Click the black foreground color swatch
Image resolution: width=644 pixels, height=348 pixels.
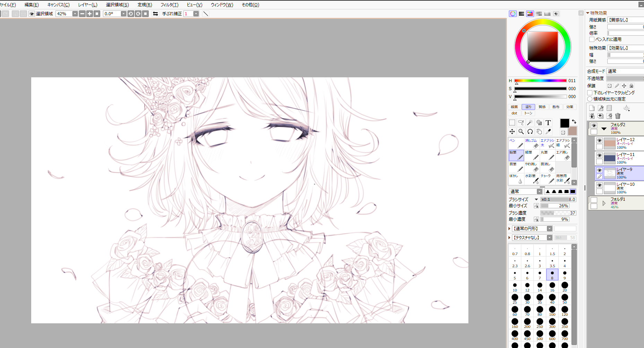click(565, 123)
